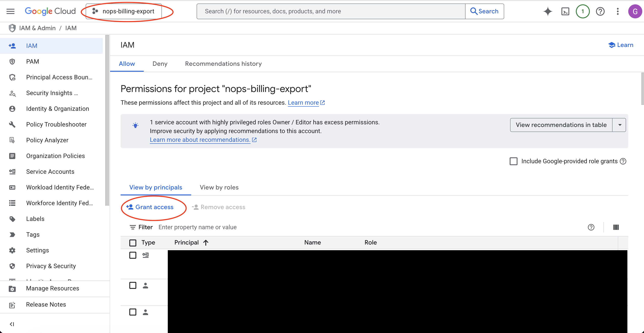Open dropdown next to View recommendations in table
The width and height of the screenshot is (644, 333).
[619, 125]
